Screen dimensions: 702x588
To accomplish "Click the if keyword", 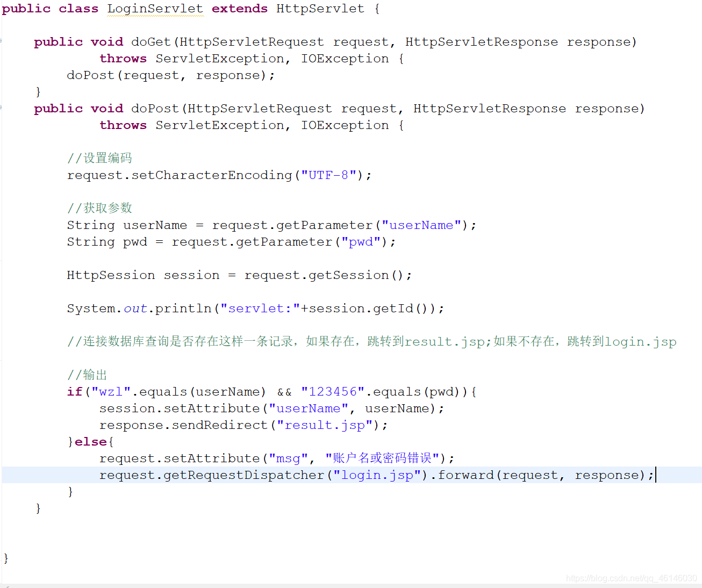I will point(75,392).
